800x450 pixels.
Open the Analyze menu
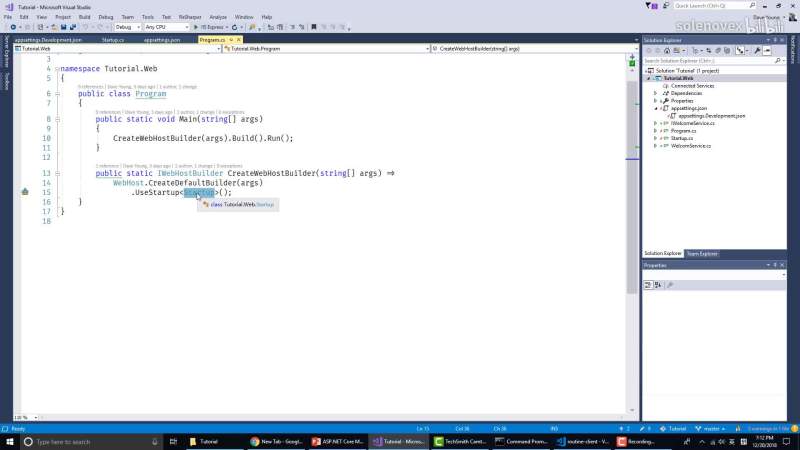click(x=218, y=17)
